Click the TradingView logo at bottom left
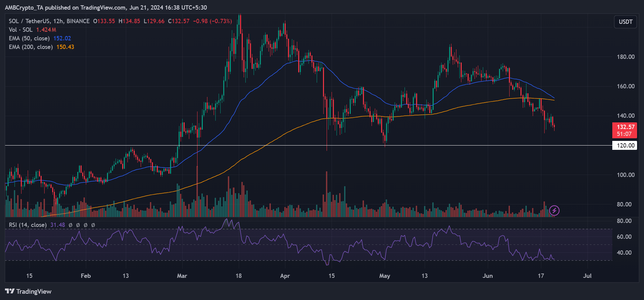Screen dimensions: 644x300 click(x=28, y=291)
